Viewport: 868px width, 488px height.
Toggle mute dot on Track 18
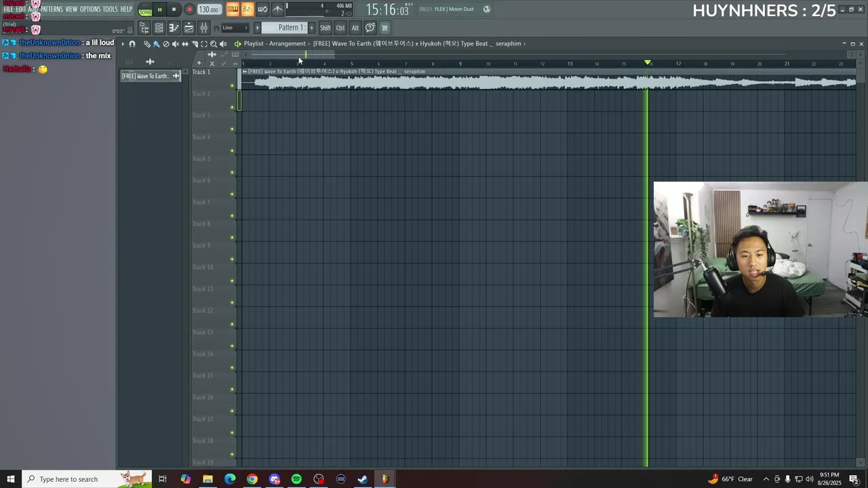point(233,454)
